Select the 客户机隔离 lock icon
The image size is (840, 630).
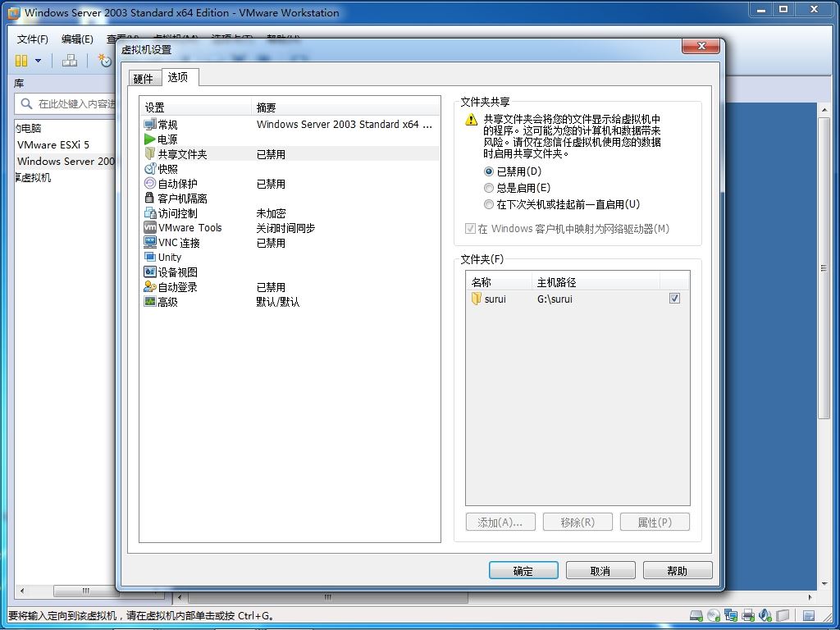pyautogui.click(x=149, y=199)
